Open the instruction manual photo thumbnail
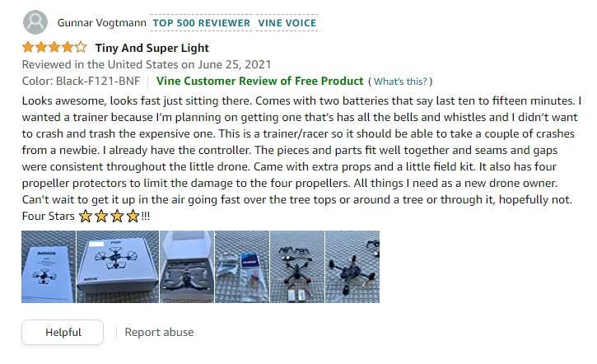597x364 pixels. pyautogui.click(x=49, y=267)
